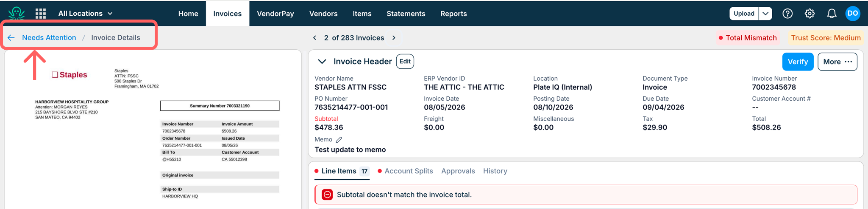
Task: Open the apps grid launcher icon
Action: click(x=41, y=14)
